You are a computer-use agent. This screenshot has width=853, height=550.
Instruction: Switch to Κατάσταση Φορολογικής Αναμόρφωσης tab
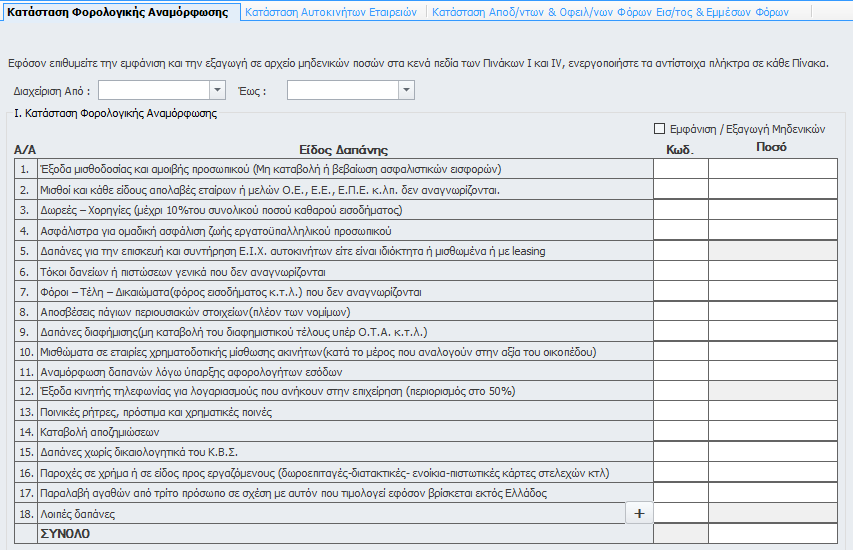coord(118,12)
